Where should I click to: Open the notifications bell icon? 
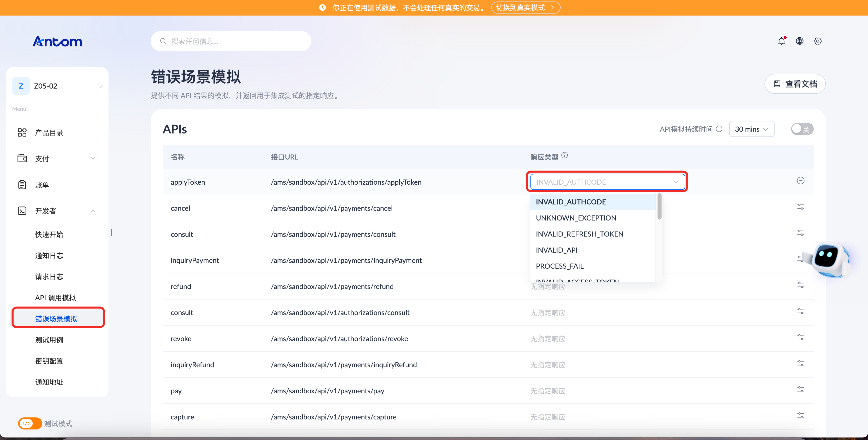[x=782, y=41]
